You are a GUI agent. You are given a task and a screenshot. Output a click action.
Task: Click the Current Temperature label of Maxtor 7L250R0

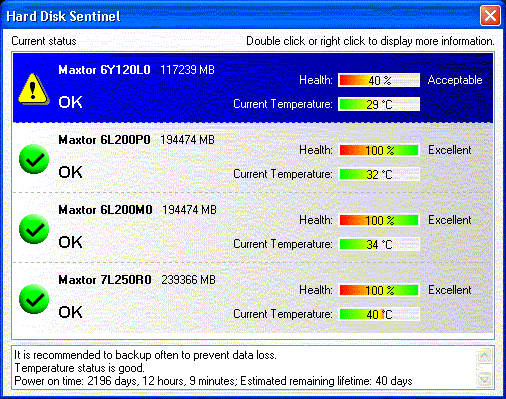[283, 314]
